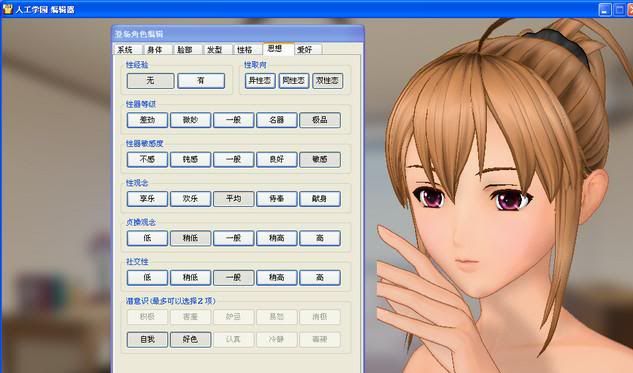Maximize the editor window

click(619, 10)
